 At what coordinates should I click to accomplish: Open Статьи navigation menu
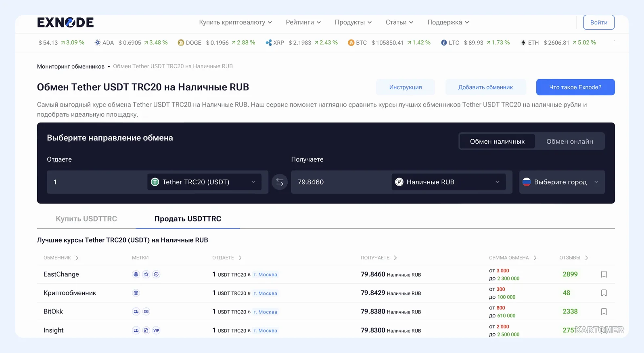(x=399, y=22)
